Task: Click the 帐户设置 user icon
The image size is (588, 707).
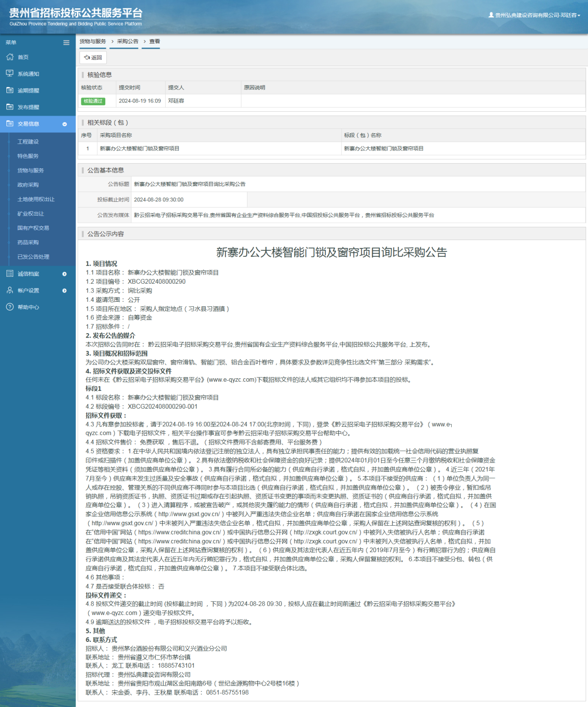Action: point(10,290)
